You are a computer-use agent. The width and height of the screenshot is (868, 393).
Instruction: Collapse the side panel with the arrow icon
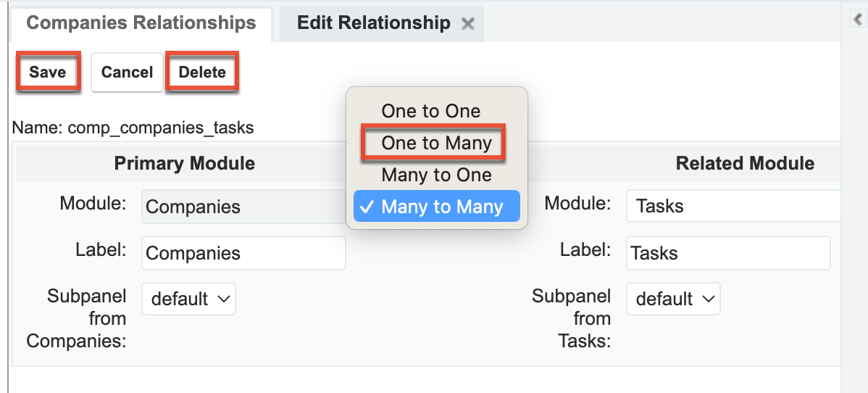[x=854, y=20]
